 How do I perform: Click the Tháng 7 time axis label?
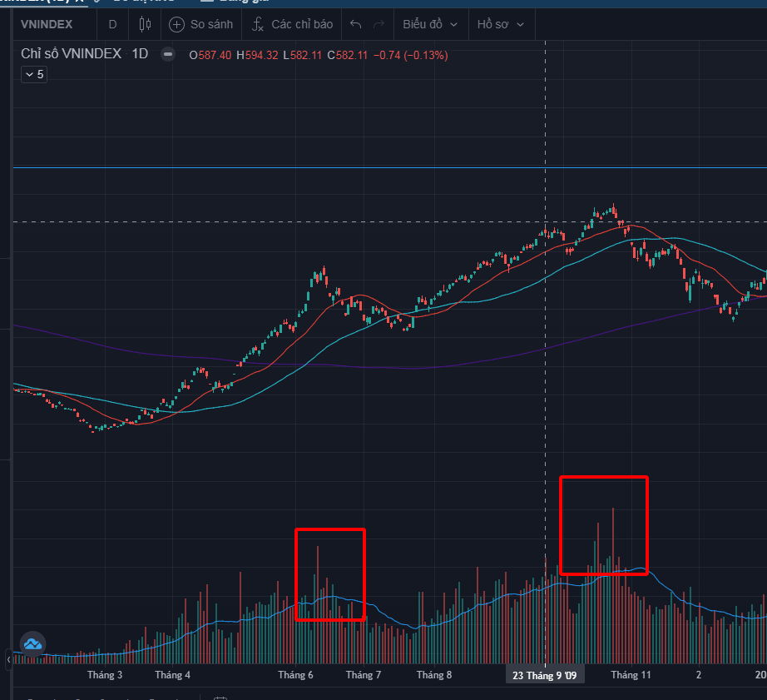(364, 675)
